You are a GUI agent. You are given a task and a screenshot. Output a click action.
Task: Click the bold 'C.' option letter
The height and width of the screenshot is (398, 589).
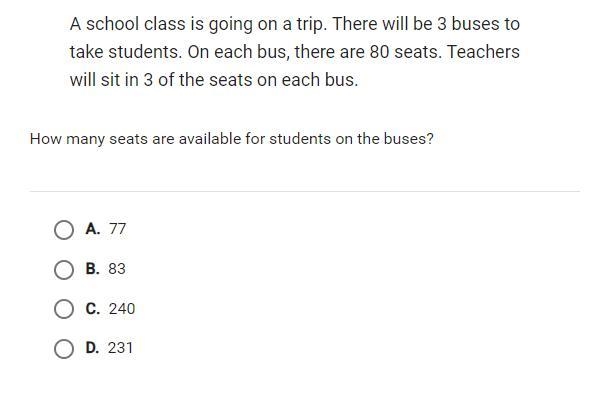pyautogui.click(x=93, y=309)
